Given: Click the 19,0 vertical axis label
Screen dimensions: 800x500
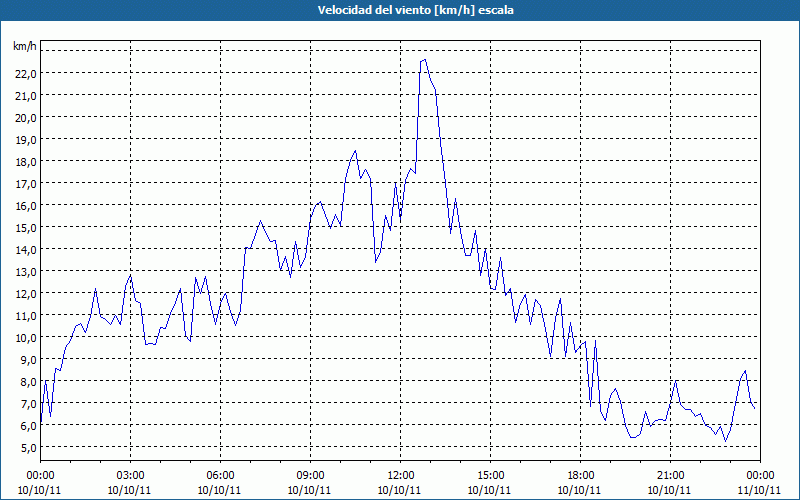Looking at the screenshot, I should click(26, 139).
